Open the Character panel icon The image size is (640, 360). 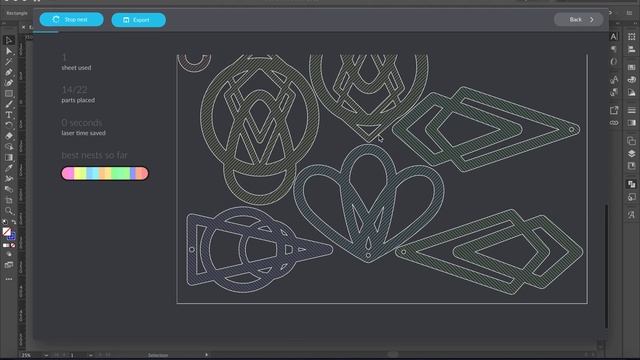614,37
